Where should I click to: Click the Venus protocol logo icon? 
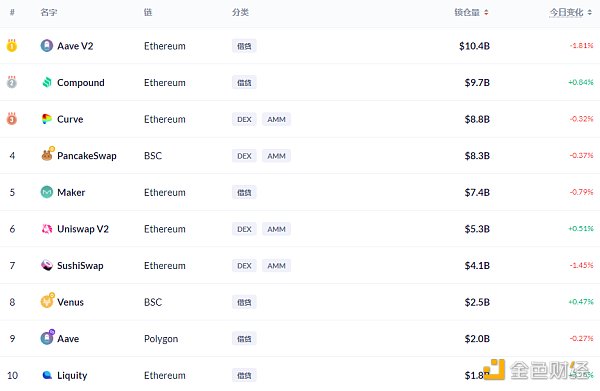[x=47, y=301]
